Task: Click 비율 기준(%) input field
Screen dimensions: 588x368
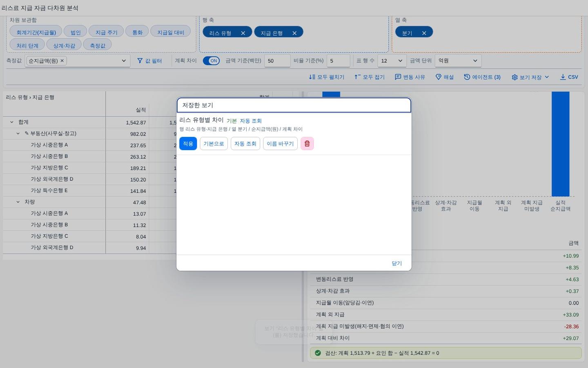Action: (x=338, y=61)
